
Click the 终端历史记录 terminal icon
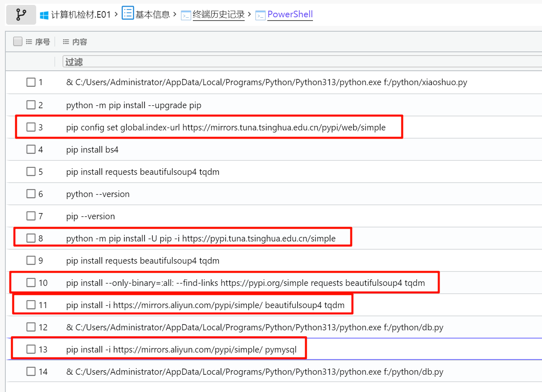point(186,16)
